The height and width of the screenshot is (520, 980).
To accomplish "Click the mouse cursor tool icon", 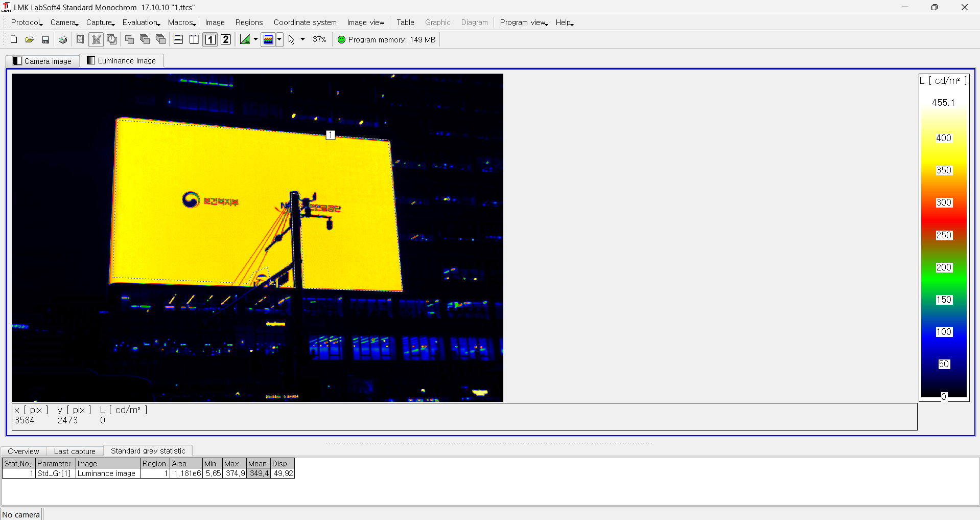I will (291, 40).
